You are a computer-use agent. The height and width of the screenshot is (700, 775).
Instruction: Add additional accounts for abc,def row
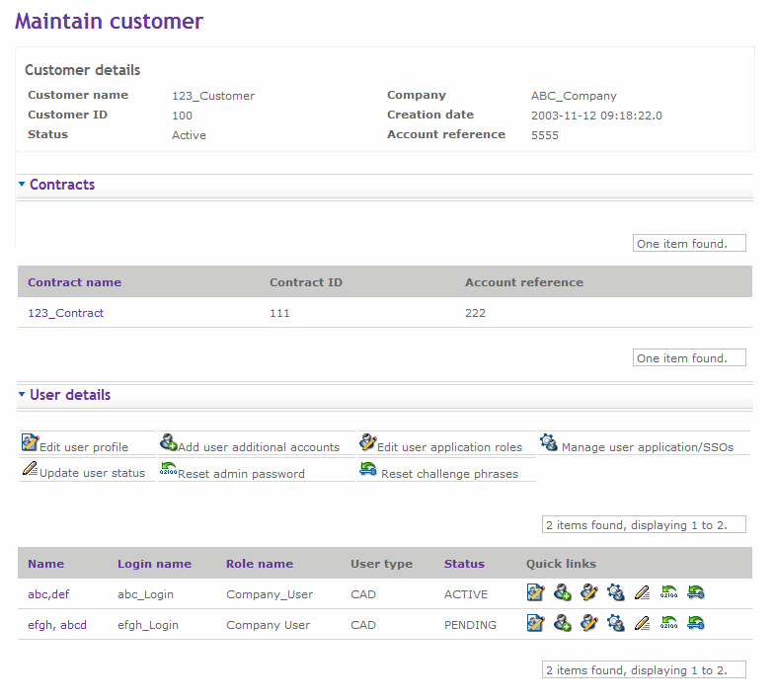pos(562,592)
